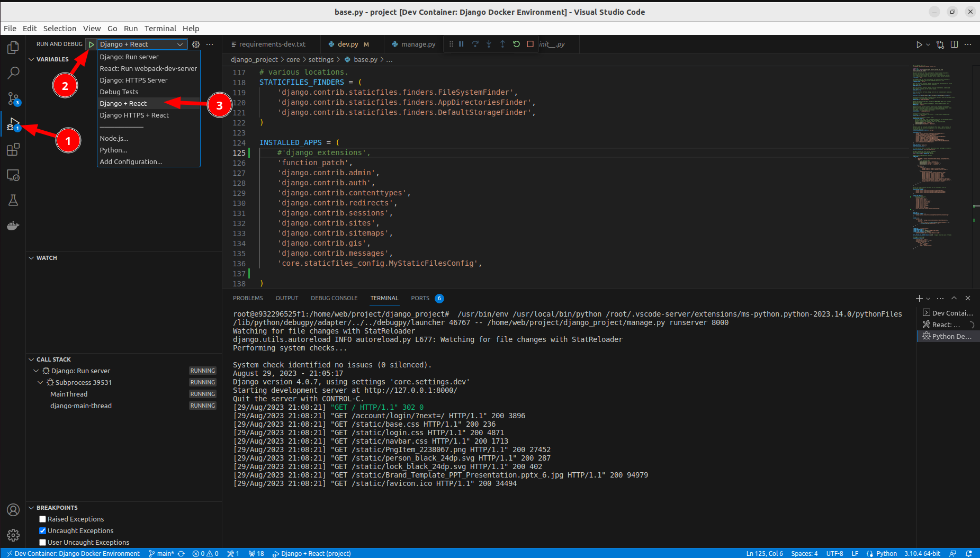Open the Accounts menu icon

point(13,510)
